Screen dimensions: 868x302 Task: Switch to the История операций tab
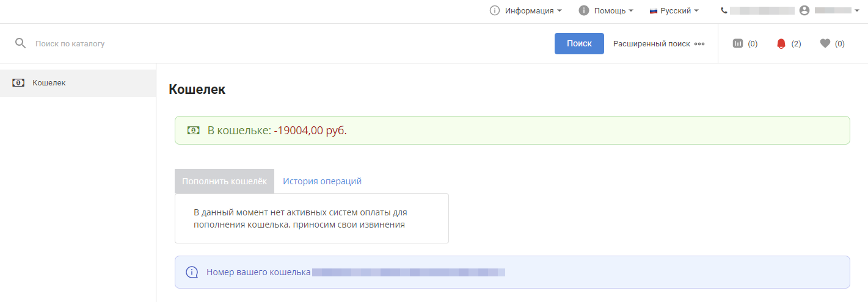tap(322, 181)
